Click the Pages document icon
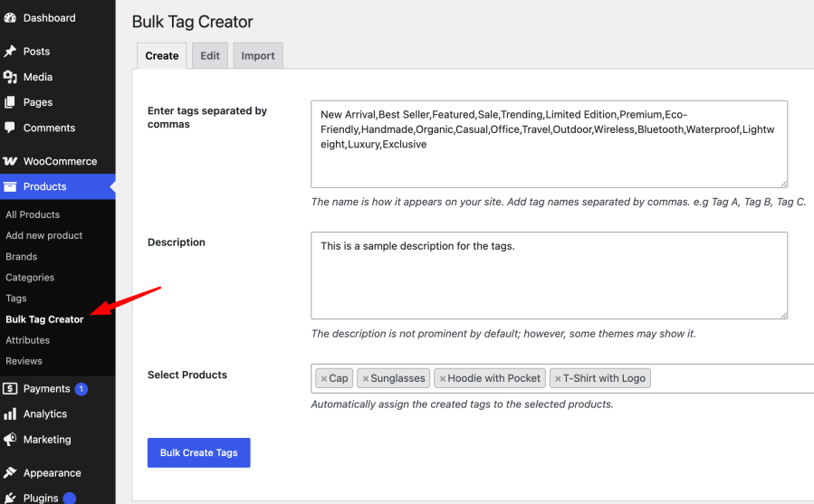 point(10,102)
